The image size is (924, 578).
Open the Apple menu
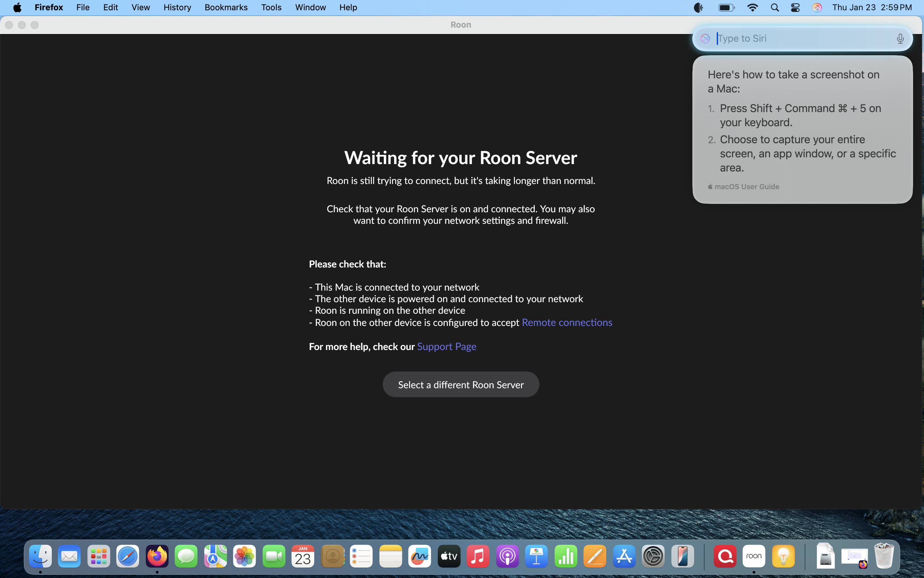[x=17, y=7]
